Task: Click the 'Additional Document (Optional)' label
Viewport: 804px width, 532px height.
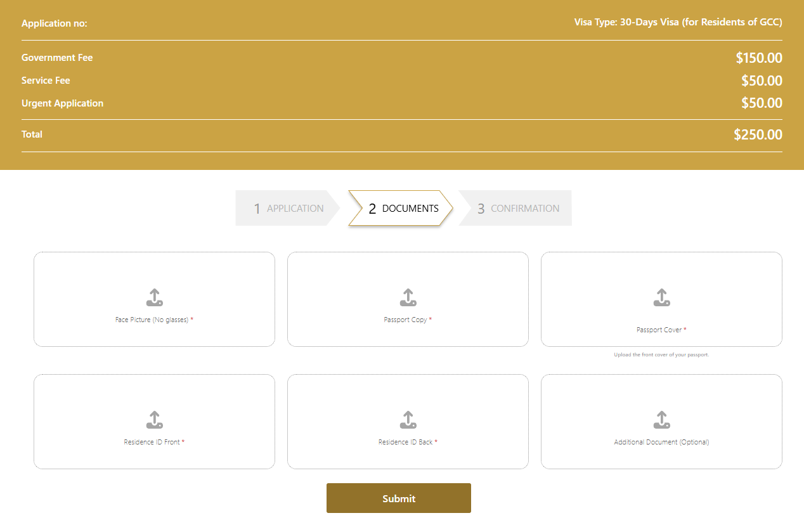Action: click(x=661, y=443)
